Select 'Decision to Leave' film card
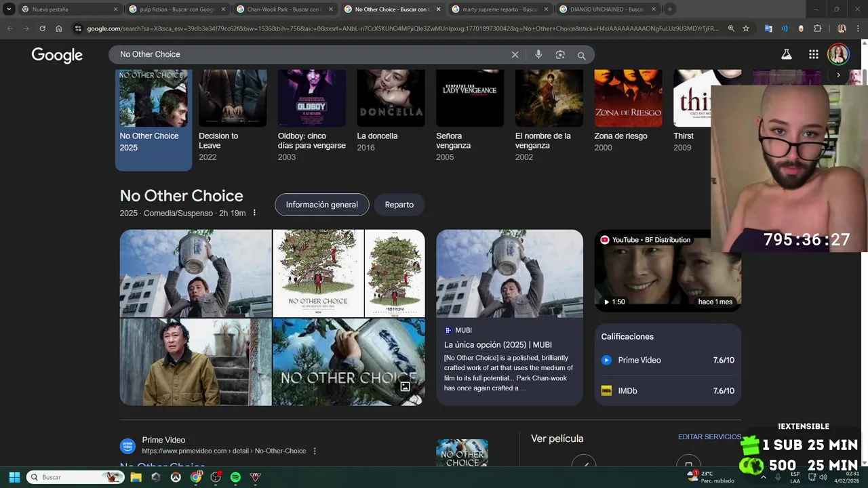The image size is (868, 488). 233,115
